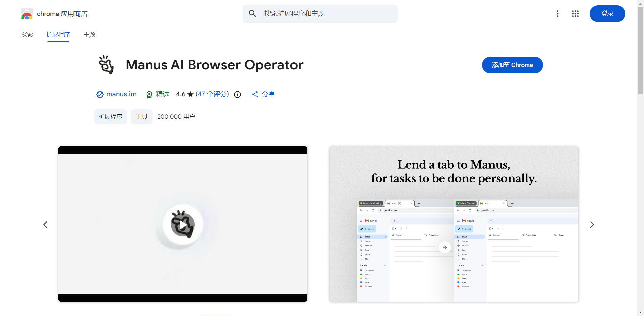Viewport: 644px width, 316px height.
Task: Click the 登录 sign-in button
Action: pyautogui.click(x=607, y=14)
